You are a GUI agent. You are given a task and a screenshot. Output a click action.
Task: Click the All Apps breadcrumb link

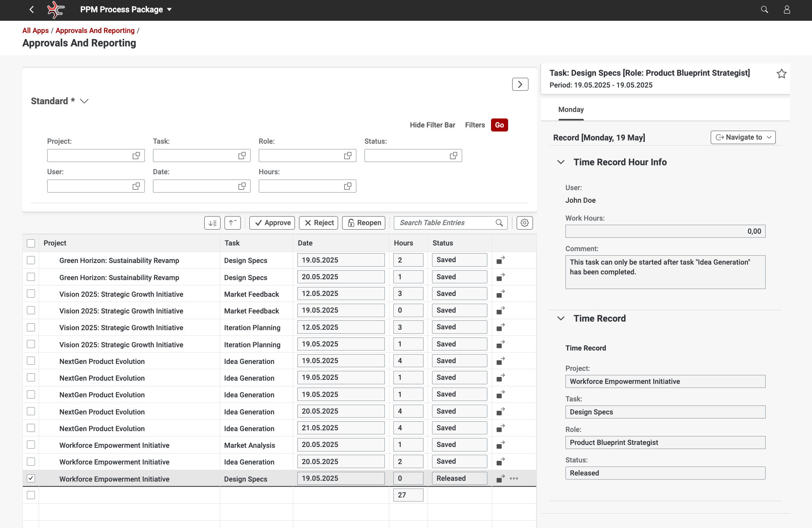click(35, 31)
